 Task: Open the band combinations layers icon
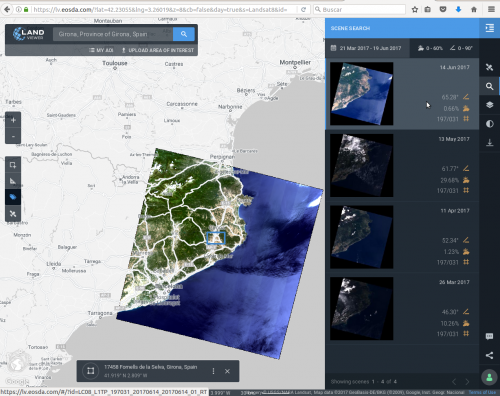[x=489, y=105]
